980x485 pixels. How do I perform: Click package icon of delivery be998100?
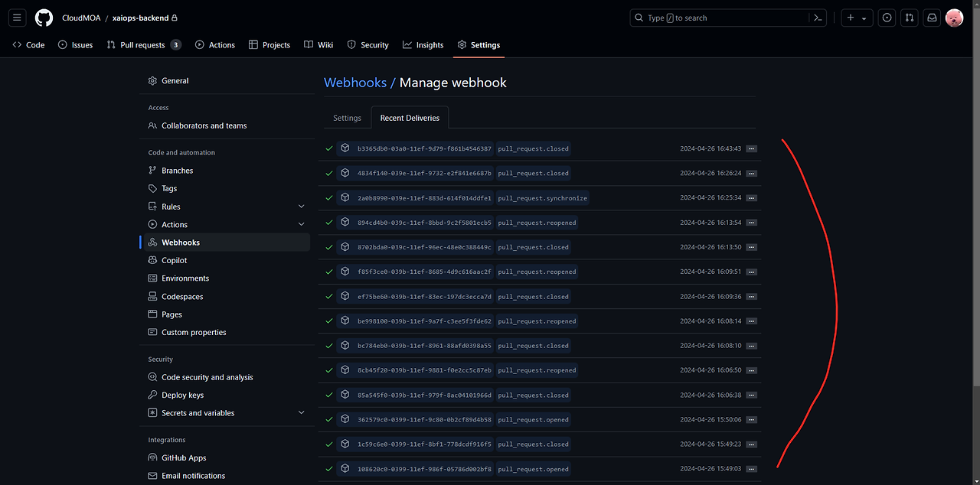pos(345,321)
